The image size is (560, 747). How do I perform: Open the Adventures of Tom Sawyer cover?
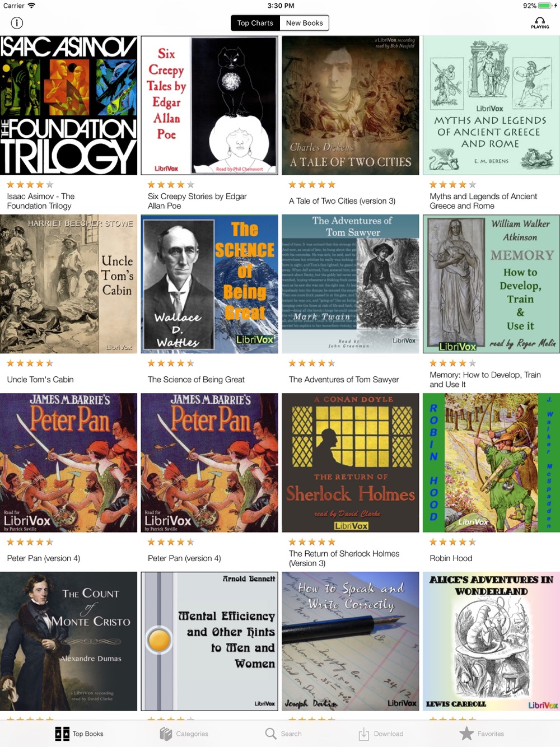point(350,284)
